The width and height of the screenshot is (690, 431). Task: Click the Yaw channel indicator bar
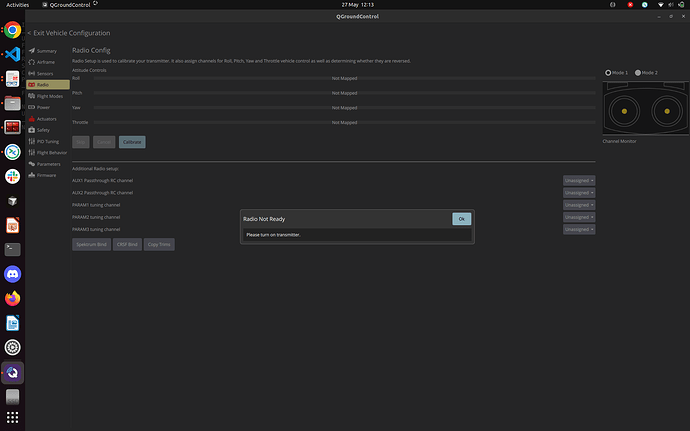345,108
